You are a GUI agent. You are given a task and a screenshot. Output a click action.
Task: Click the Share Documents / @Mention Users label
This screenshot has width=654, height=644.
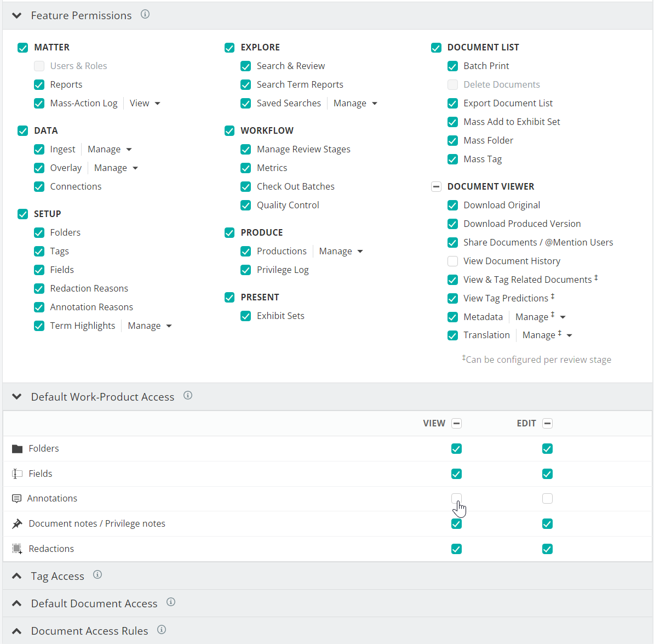pos(538,242)
